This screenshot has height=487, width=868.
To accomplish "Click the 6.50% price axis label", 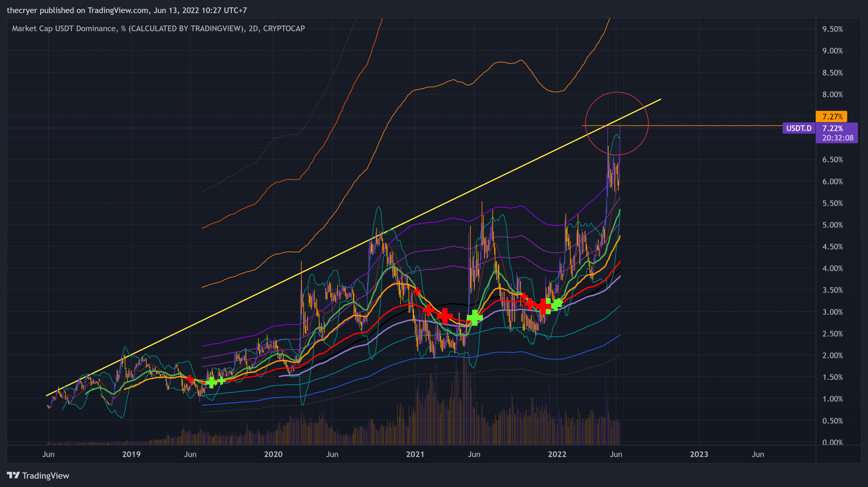I will click(832, 160).
